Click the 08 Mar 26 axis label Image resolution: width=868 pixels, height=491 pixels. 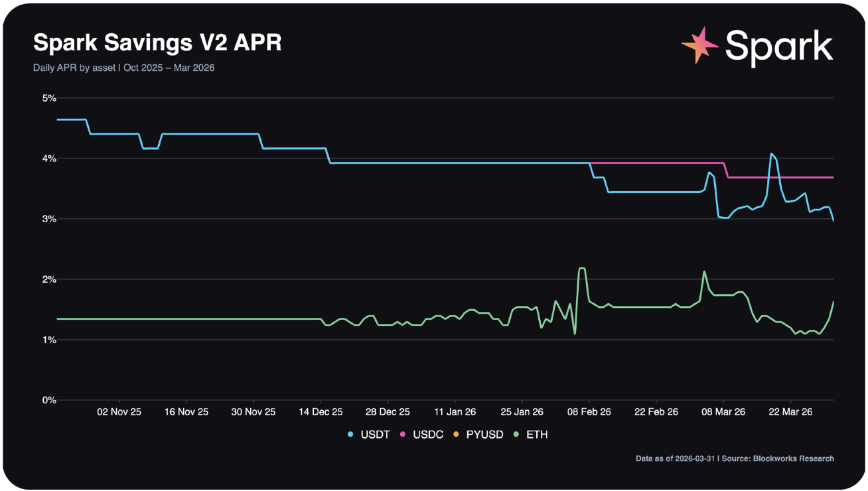pos(723,412)
